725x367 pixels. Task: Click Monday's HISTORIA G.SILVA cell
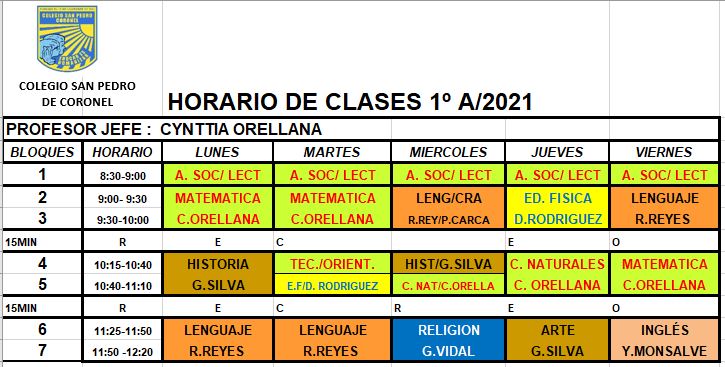(x=217, y=274)
